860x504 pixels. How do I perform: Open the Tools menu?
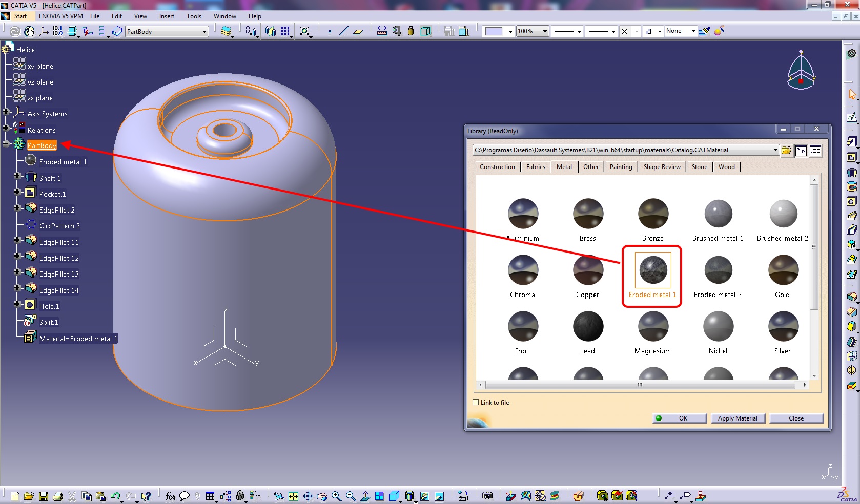[x=194, y=16]
